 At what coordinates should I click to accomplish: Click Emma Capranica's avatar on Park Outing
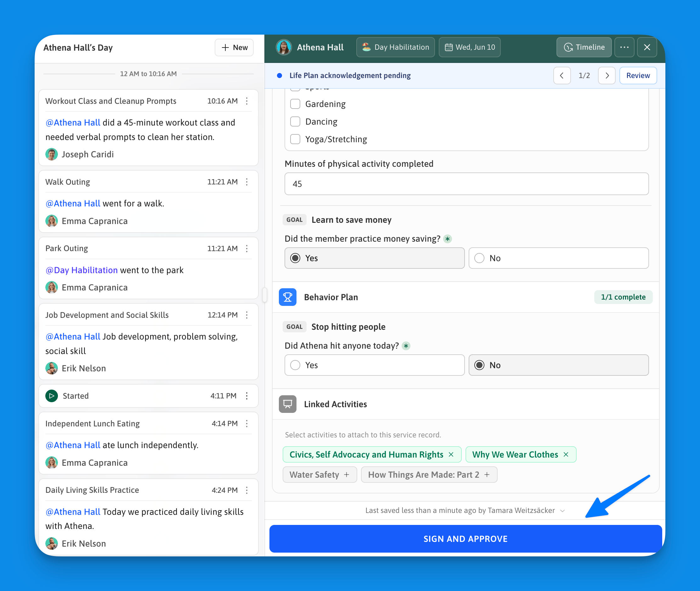tap(52, 287)
